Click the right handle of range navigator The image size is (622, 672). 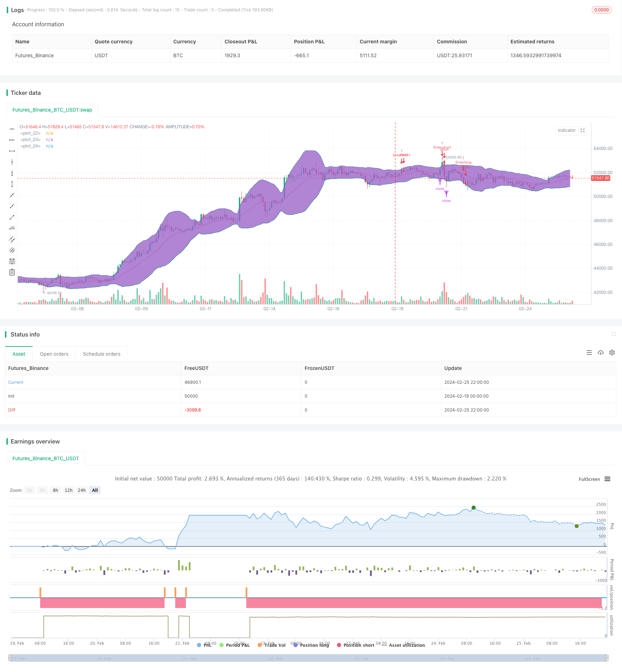(x=607, y=658)
